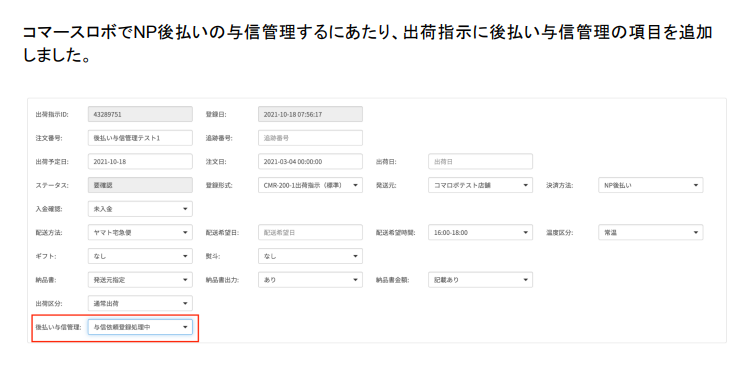Open the 決済方法 NP後払い dropdown

coord(651,185)
